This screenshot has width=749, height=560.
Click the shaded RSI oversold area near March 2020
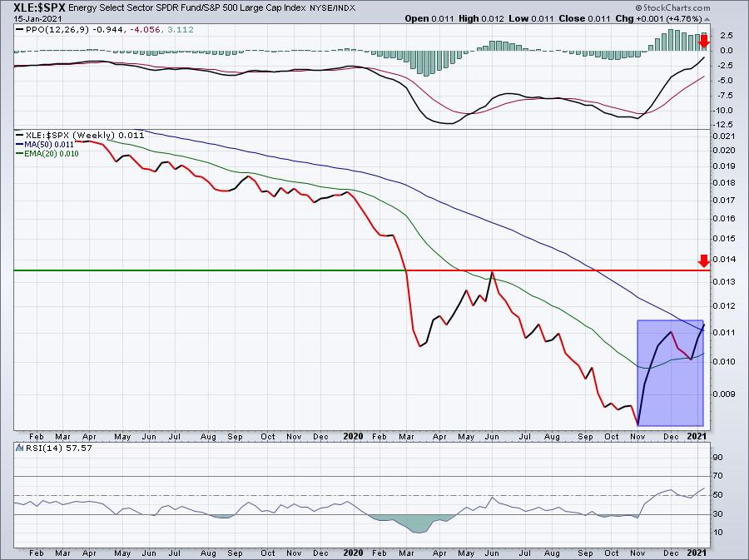[x=416, y=524]
